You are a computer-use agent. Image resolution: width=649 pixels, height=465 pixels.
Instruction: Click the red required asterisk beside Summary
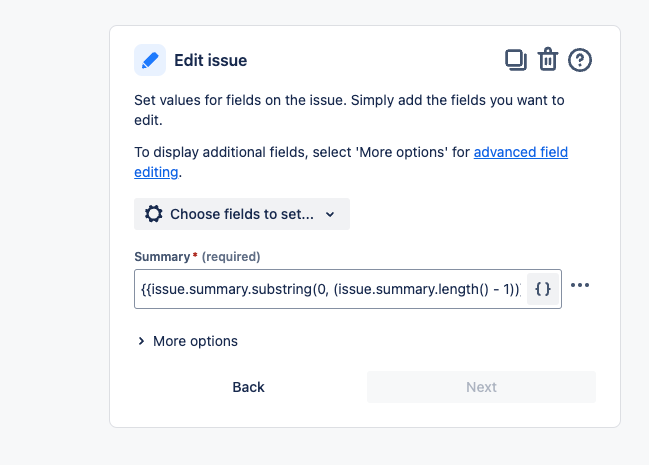coord(195,256)
